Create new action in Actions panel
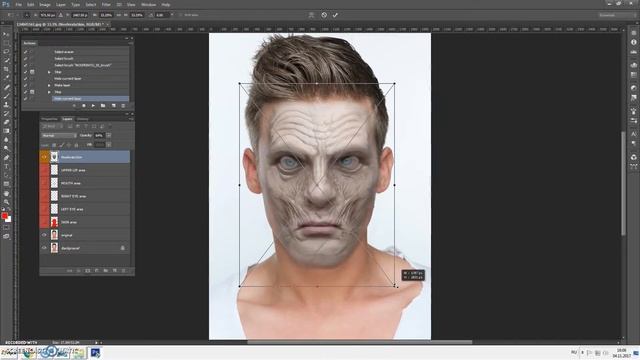The width and height of the screenshot is (640, 360). coord(113,106)
